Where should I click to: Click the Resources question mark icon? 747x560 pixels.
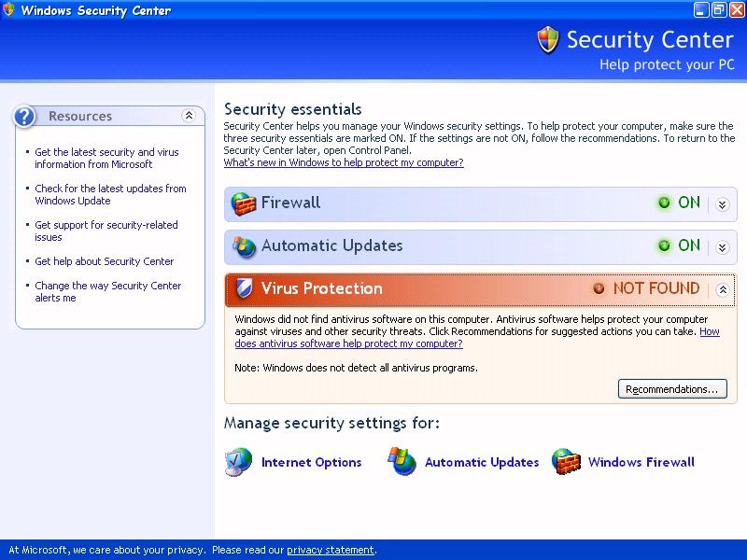[x=24, y=116]
